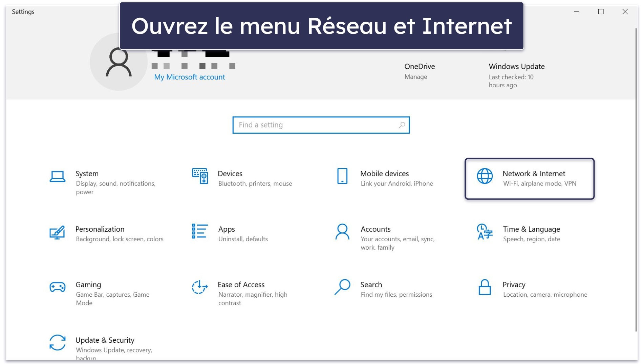Click the Time & Language title

click(531, 229)
